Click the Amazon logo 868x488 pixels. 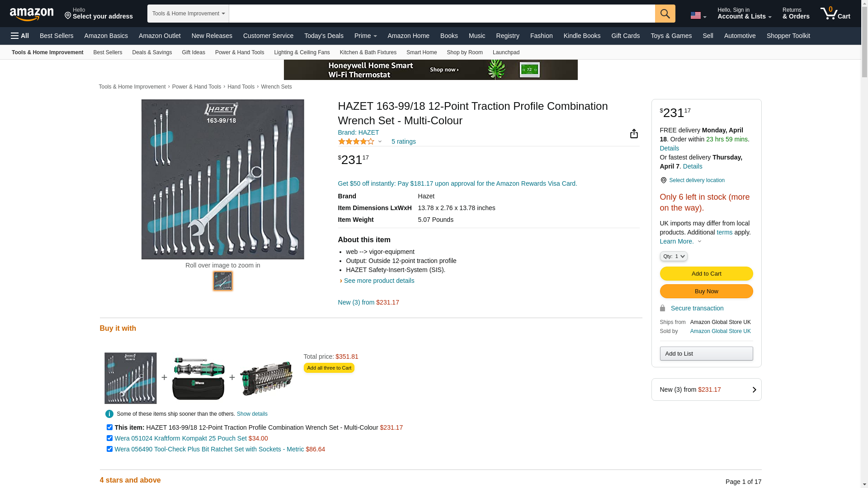click(32, 14)
